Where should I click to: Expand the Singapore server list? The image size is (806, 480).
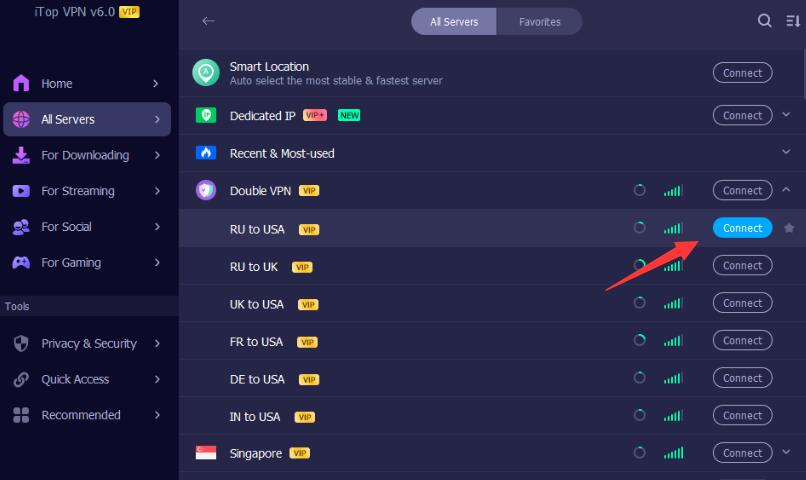pos(786,452)
